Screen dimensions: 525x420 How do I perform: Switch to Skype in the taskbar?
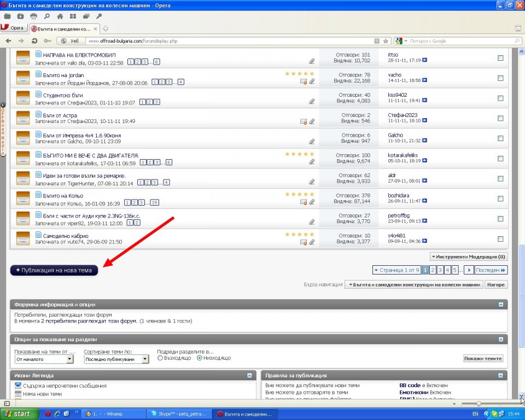pos(180,414)
